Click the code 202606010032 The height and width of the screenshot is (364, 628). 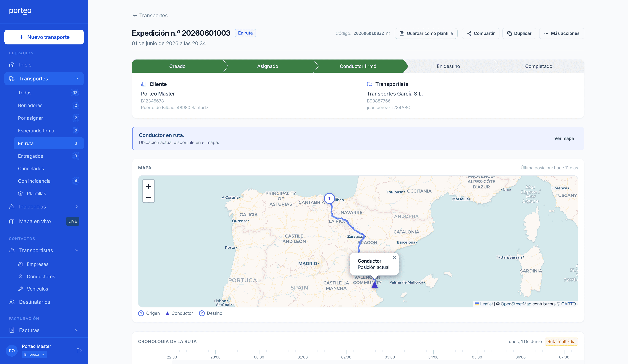pos(369,33)
